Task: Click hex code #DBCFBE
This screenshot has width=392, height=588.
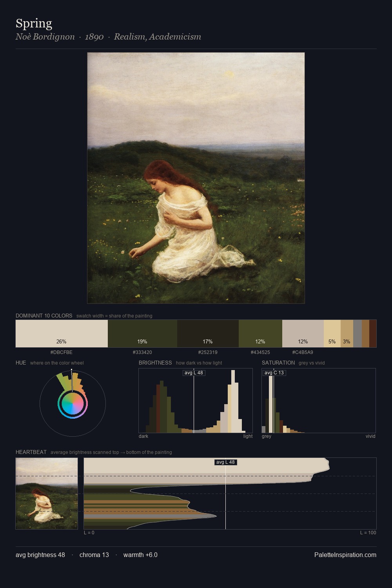Action: [x=62, y=352]
